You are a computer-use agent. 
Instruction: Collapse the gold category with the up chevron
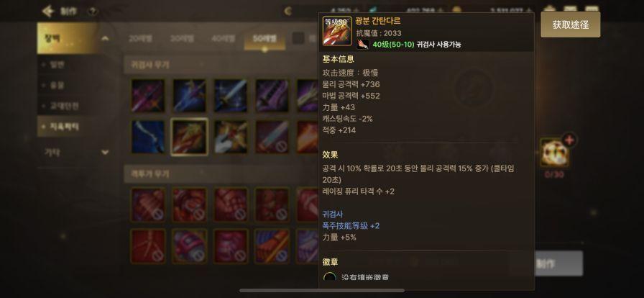[105, 38]
